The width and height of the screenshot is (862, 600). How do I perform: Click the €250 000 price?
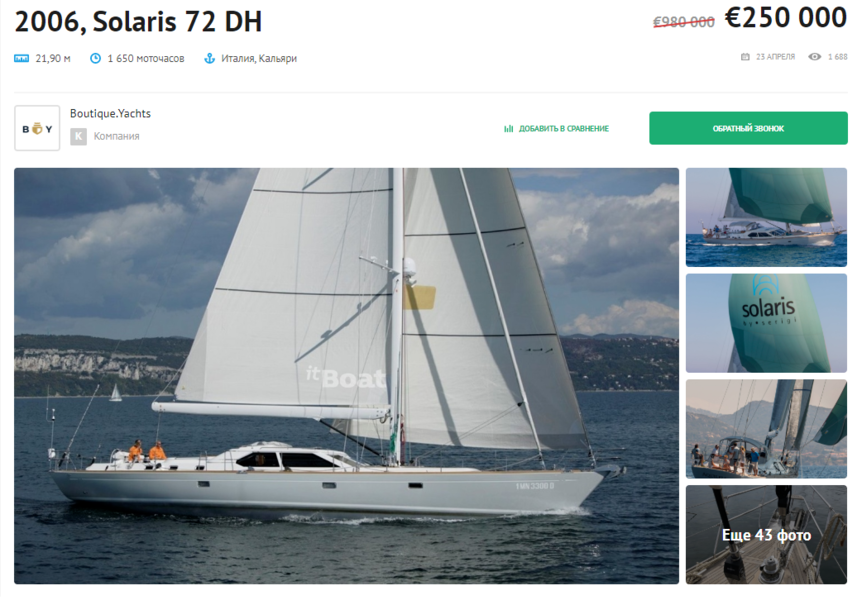pos(786,18)
